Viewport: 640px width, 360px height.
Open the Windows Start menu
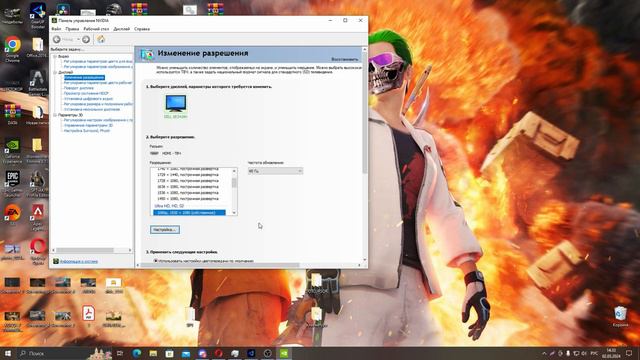coord(8,353)
